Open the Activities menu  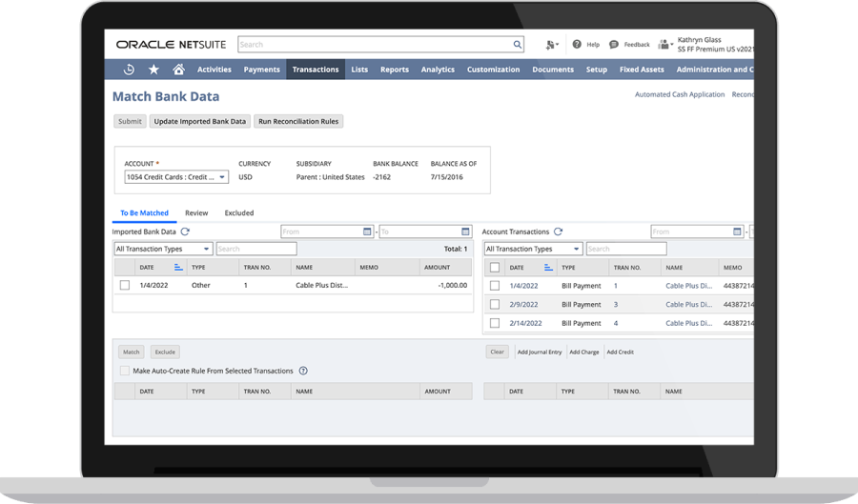coord(214,70)
